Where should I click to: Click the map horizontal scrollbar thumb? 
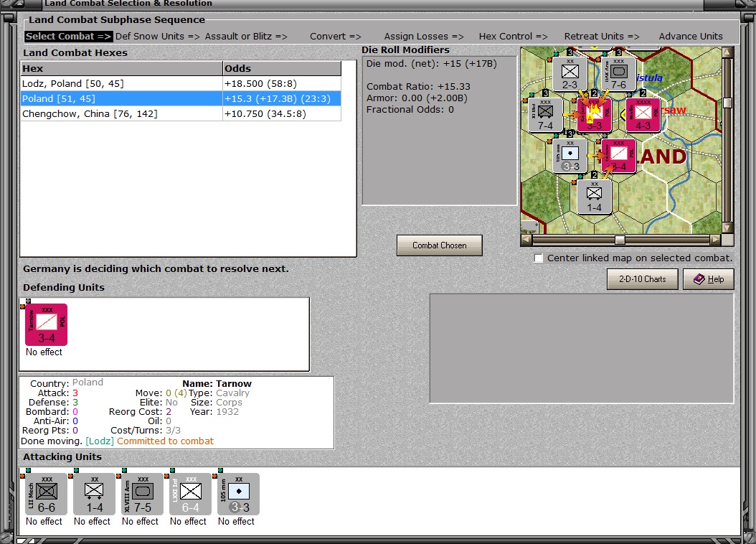click(x=620, y=240)
